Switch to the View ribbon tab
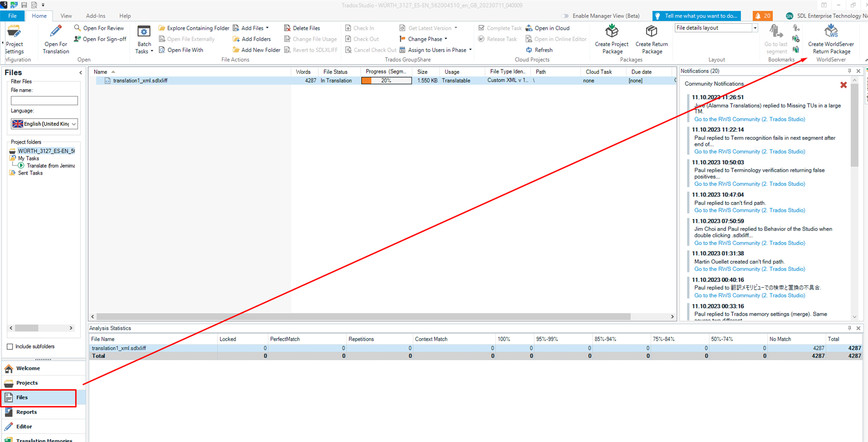868x442 pixels. (x=66, y=16)
